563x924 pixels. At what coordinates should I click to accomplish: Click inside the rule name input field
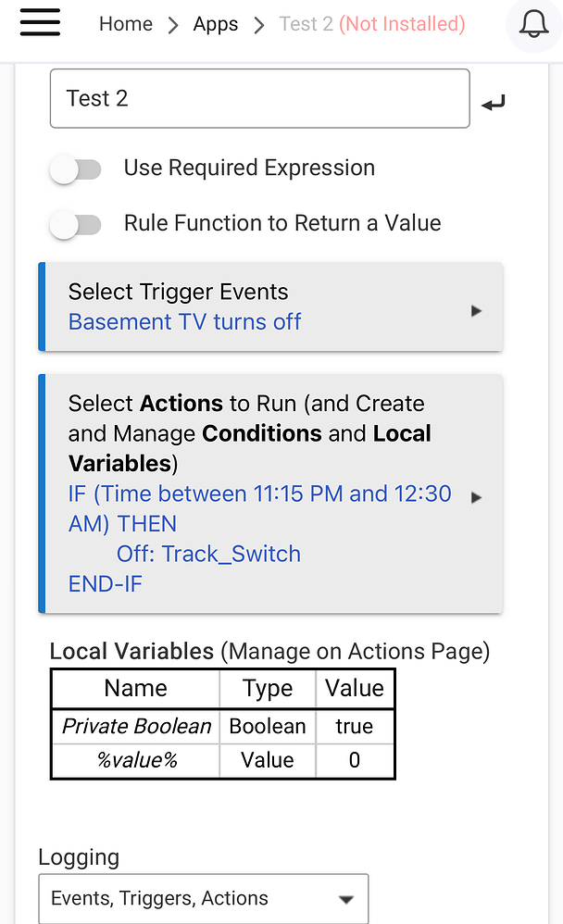point(259,98)
